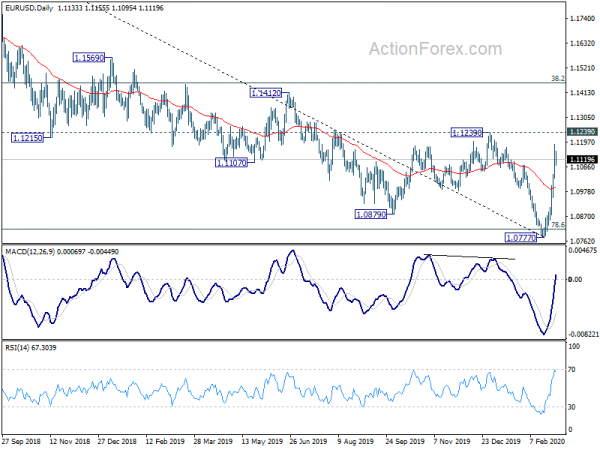Viewport: 600px width, 450px height.
Task: Select MACD upper scale value 0.004675
Action: coord(583,251)
